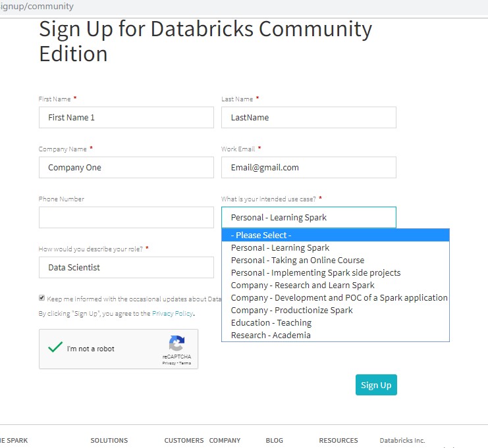Go to the BLOG footer link

point(274,440)
